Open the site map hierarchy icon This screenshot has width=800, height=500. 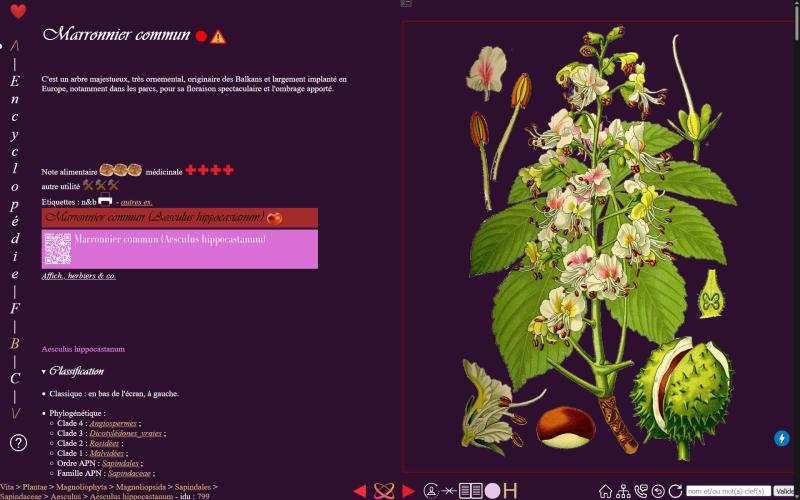tap(623, 491)
